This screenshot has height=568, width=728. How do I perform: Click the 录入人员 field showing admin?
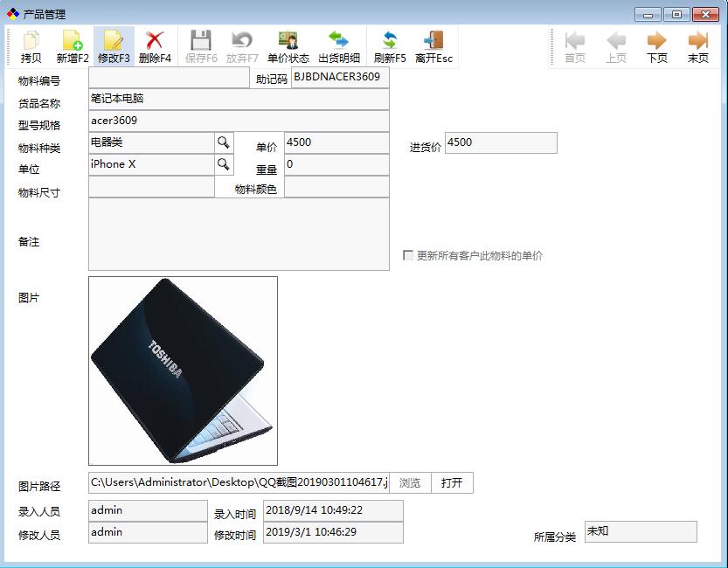pyautogui.click(x=148, y=510)
